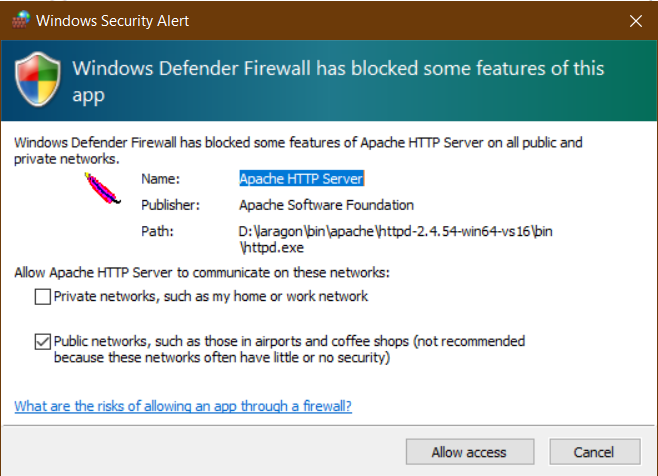Viewport: 658px width, 476px height.
Task: Click the Apache feather icon
Action: [x=102, y=188]
